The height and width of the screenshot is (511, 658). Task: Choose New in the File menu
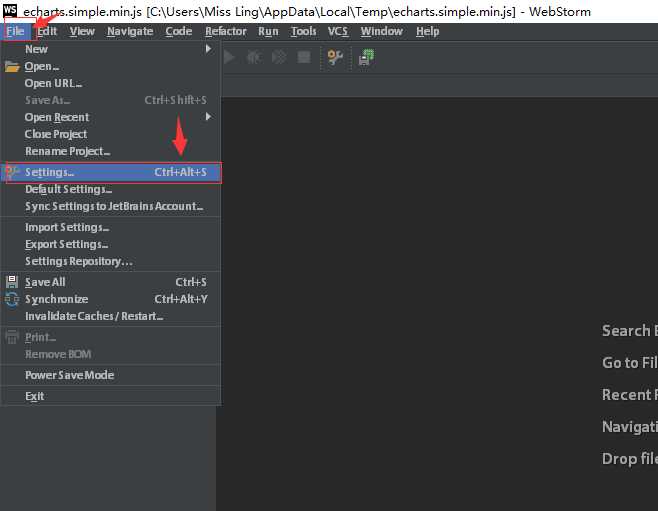[111, 49]
